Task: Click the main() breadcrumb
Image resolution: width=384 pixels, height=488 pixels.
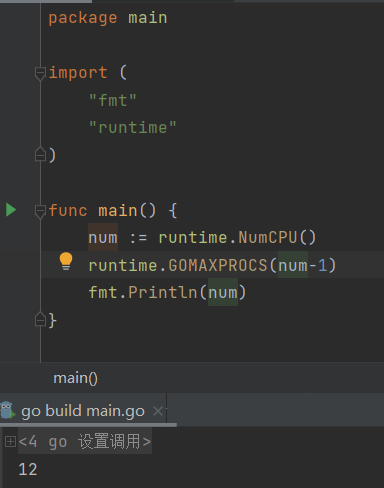Action: [x=75, y=378]
